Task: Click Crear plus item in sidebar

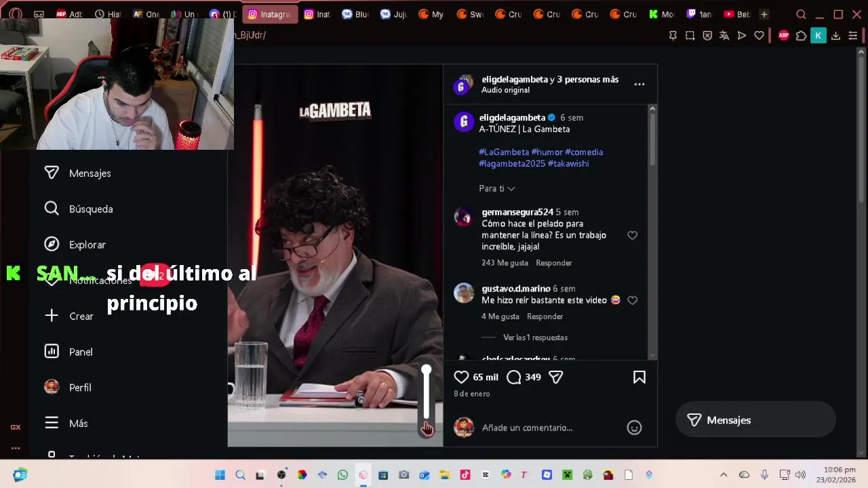Action: (68, 316)
